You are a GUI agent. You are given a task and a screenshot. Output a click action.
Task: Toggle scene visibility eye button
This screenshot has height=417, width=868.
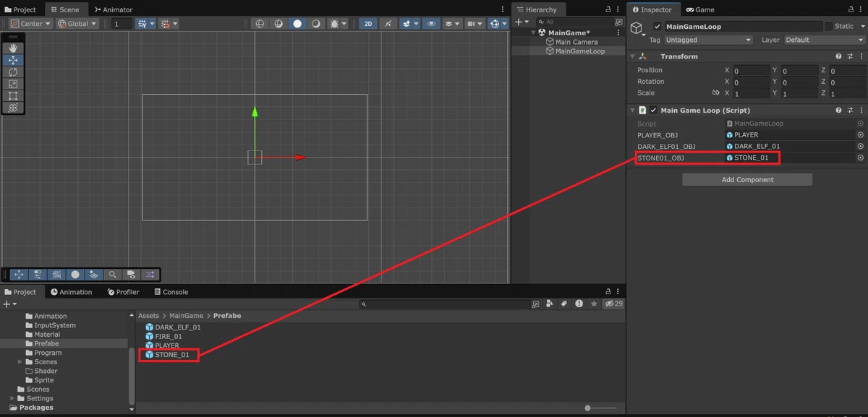[x=432, y=24]
